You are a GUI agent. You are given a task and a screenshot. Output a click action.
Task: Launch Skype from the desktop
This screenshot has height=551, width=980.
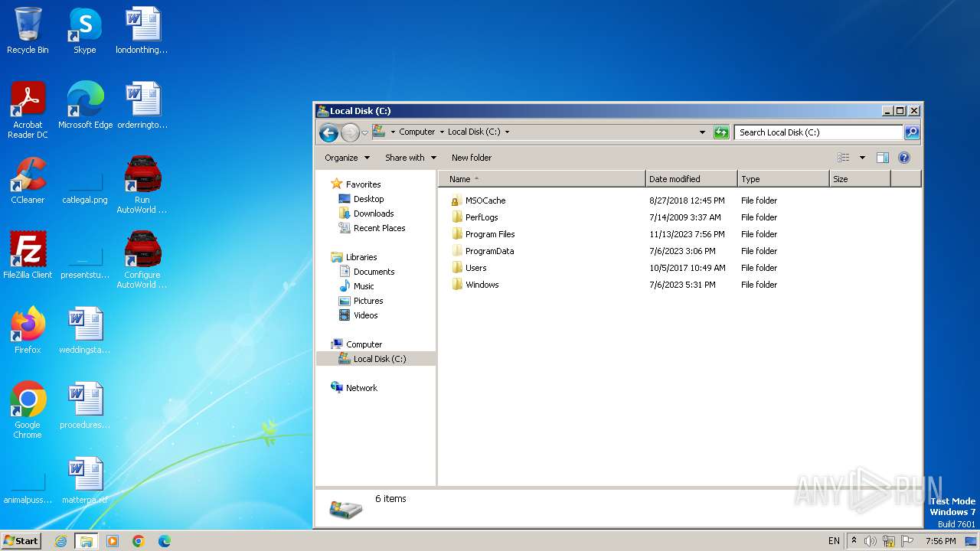pos(84,31)
